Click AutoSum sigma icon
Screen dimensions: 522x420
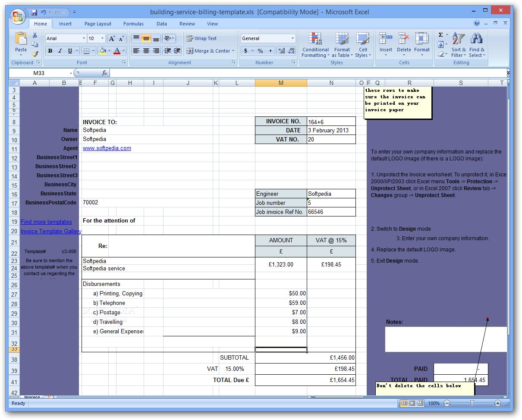coord(440,35)
